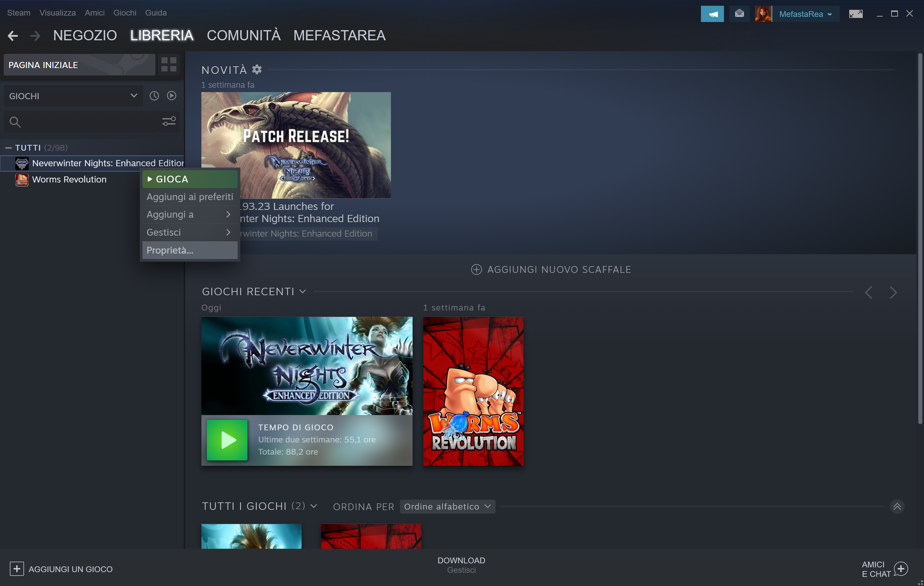The image size is (924, 586).
Task: Toggle ready-to-play filter icon
Action: [x=172, y=95]
